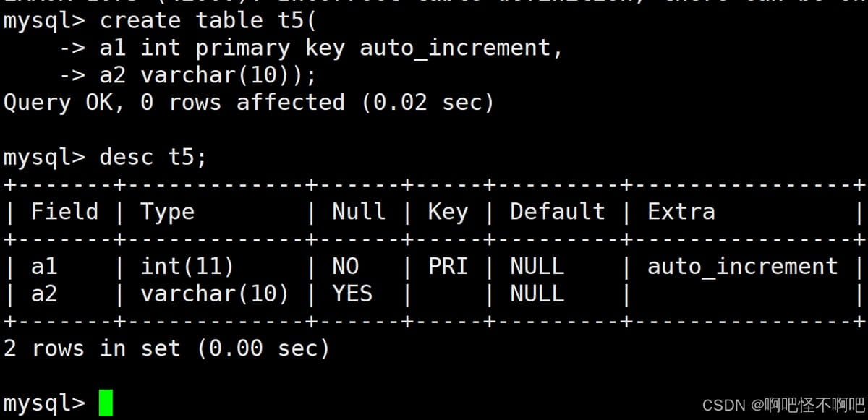Click the "Field" column header
Viewport: 868px width, 420px height.
click(64, 212)
